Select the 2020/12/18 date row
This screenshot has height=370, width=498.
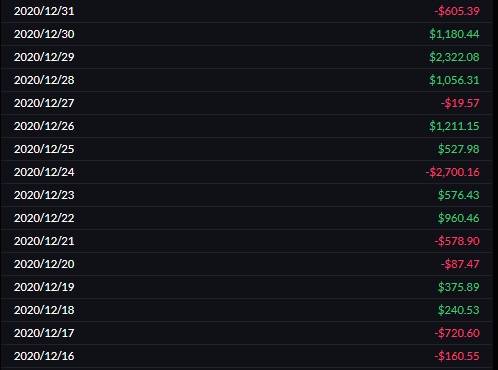pyautogui.click(x=247, y=310)
